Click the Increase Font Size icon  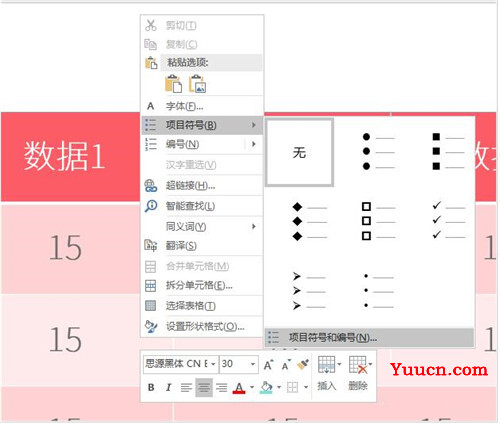point(269,365)
